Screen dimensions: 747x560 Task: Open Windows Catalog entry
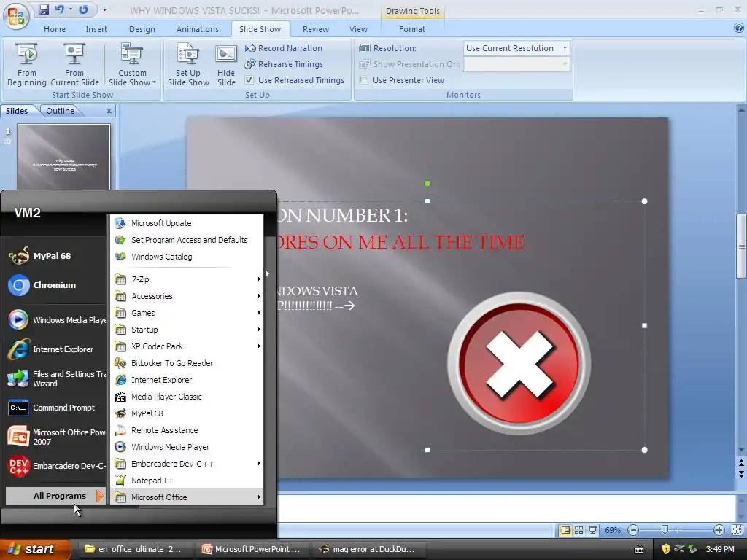point(187,257)
